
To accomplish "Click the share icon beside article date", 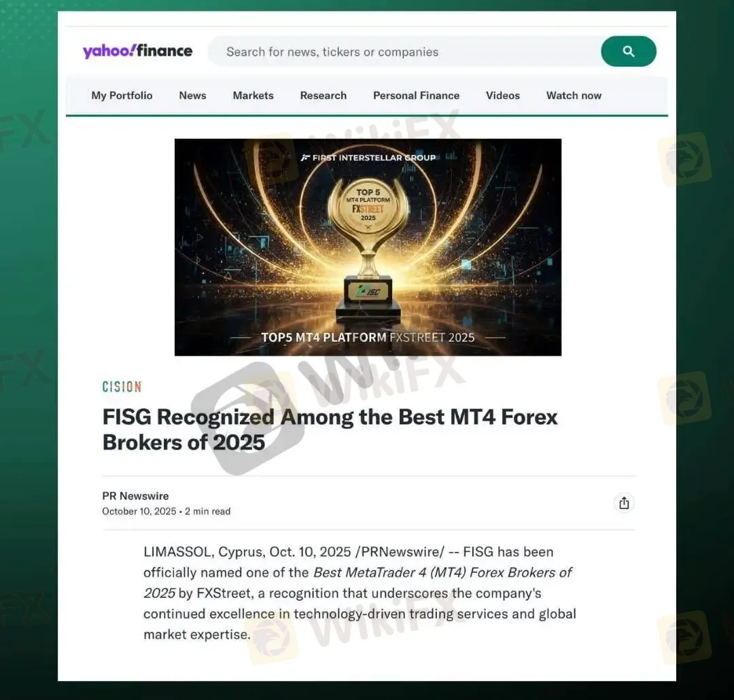I will point(624,504).
